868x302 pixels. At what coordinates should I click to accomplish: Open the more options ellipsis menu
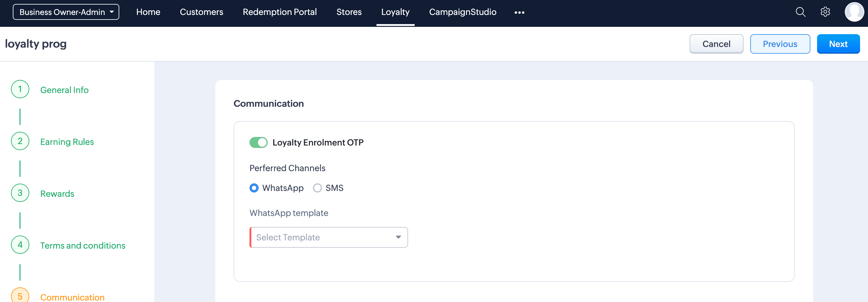[519, 13]
